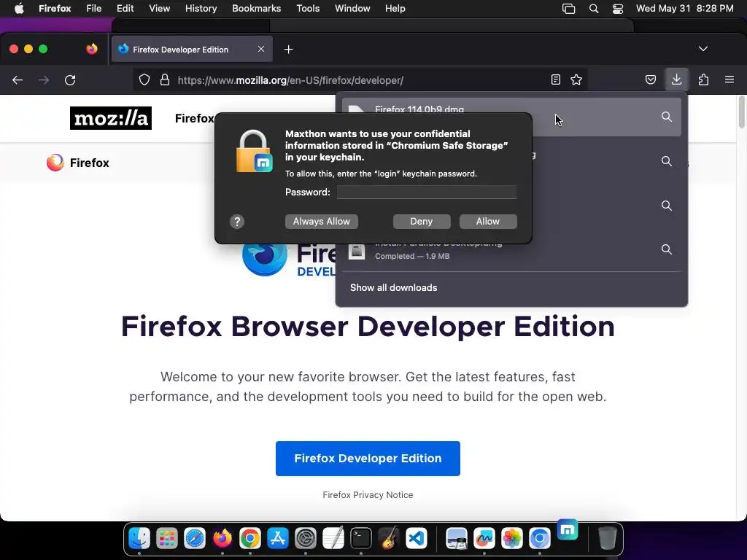Expand the list all tabs chevron
747x560 pixels.
tap(703, 49)
